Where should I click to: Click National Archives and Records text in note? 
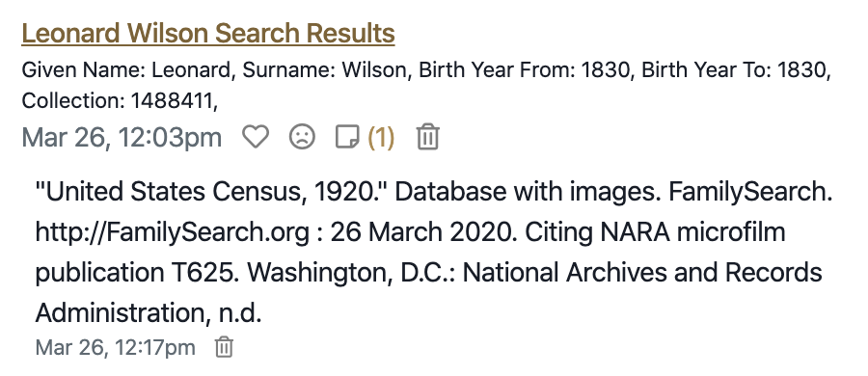tap(642, 273)
